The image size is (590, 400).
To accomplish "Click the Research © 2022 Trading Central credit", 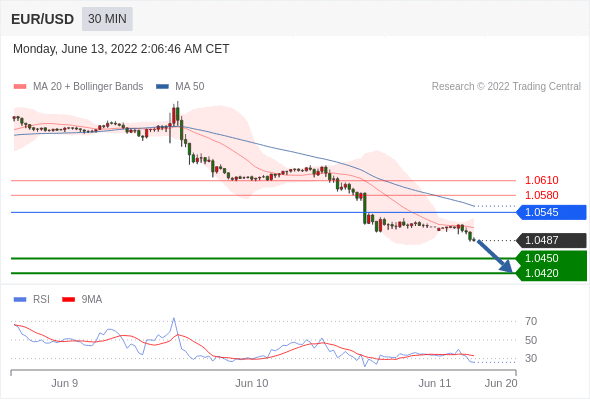I will point(506,87).
